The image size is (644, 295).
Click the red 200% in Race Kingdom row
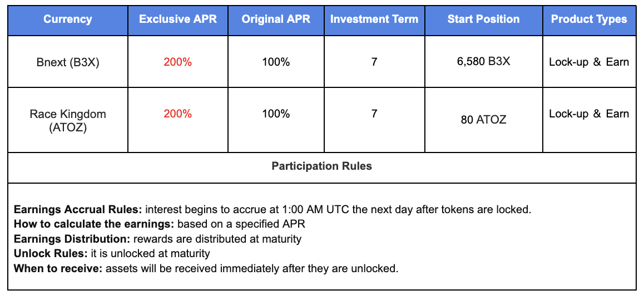click(x=178, y=114)
